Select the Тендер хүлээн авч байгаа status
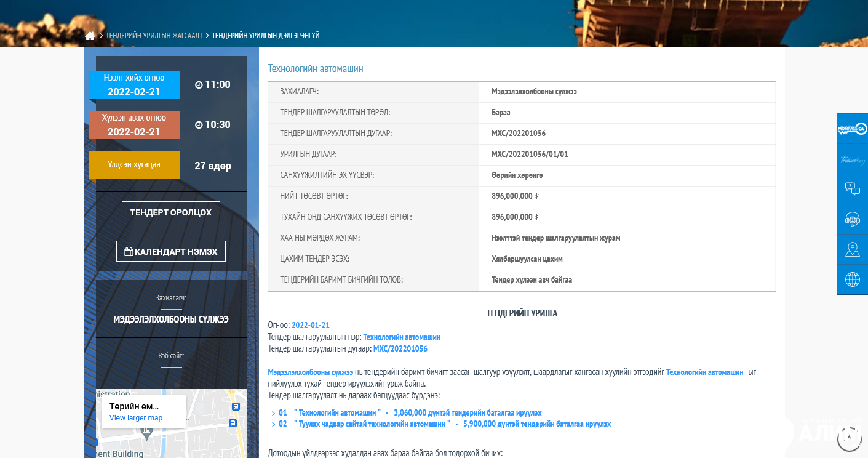This screenshot has width=868, height=458. tap(532, 280)
